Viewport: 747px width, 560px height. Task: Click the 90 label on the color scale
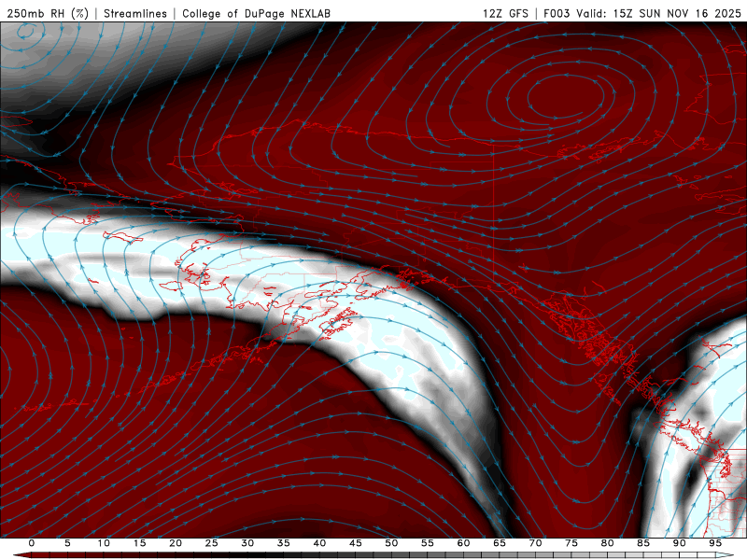(x=680, y=543)
